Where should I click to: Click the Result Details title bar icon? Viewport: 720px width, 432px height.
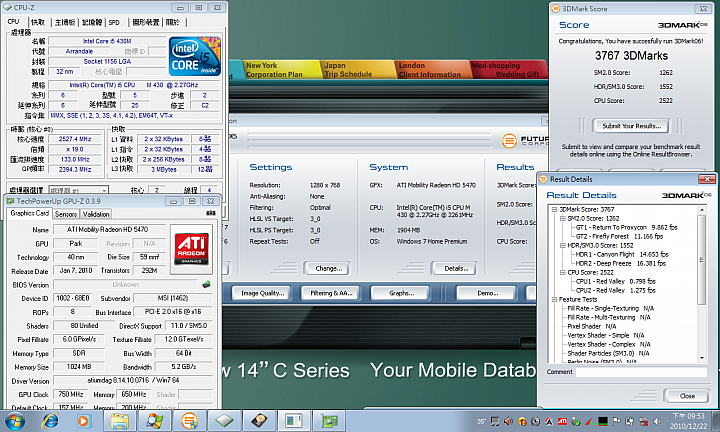[544, 179]
